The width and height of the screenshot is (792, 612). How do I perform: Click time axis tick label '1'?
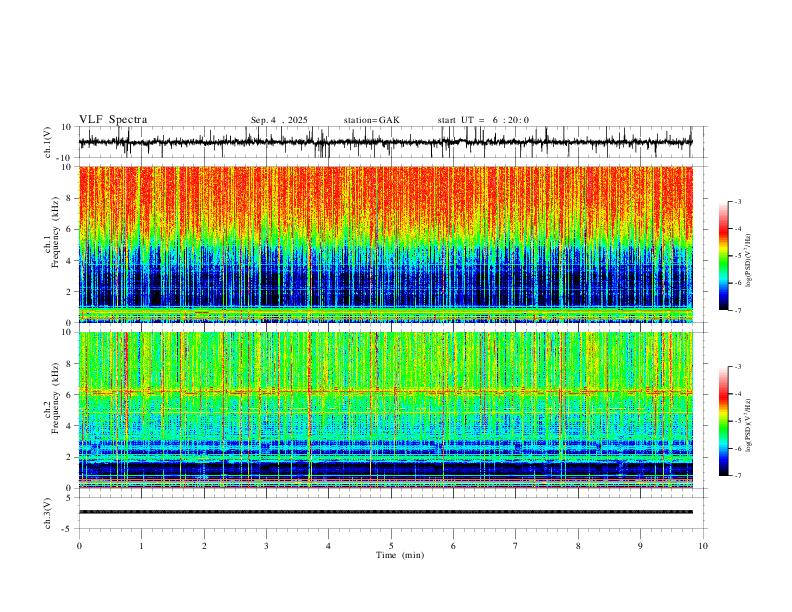pyautogui.click(x=141, y=546)
